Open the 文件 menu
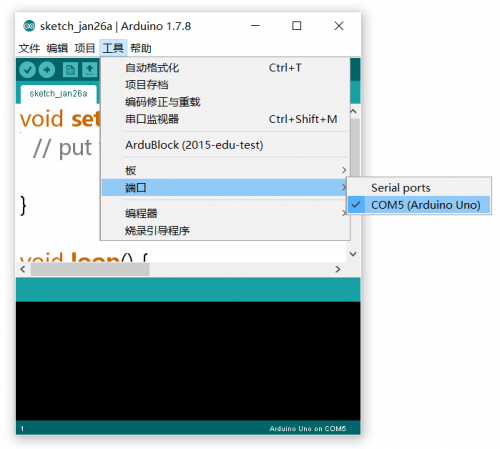The image size is (500, 449). tap(29, 48)
